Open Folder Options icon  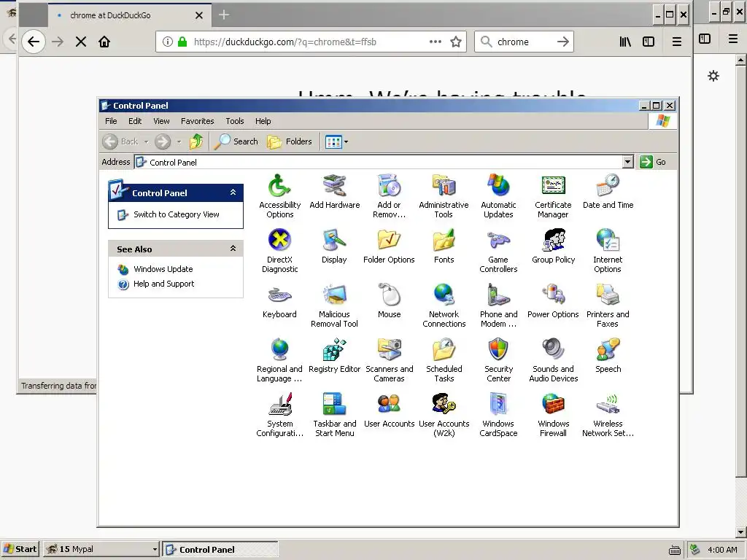click(389, 246)
